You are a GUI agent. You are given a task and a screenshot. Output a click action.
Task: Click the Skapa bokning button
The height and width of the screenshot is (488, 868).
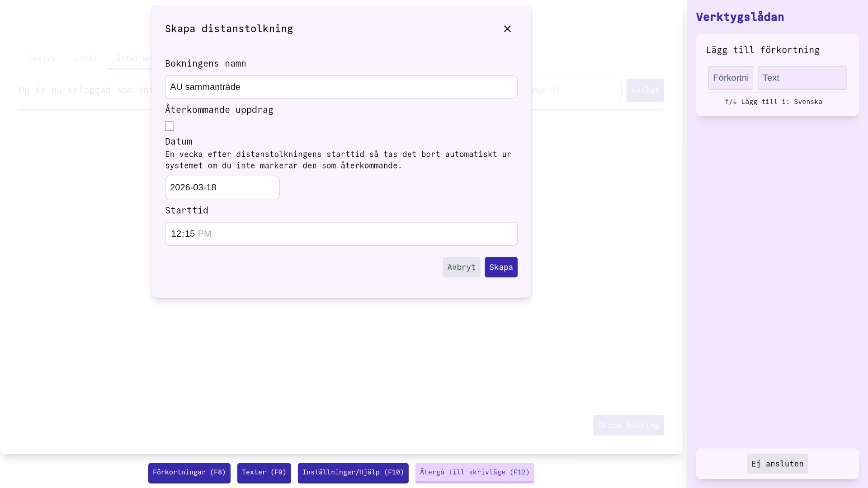tap(628, 425)
